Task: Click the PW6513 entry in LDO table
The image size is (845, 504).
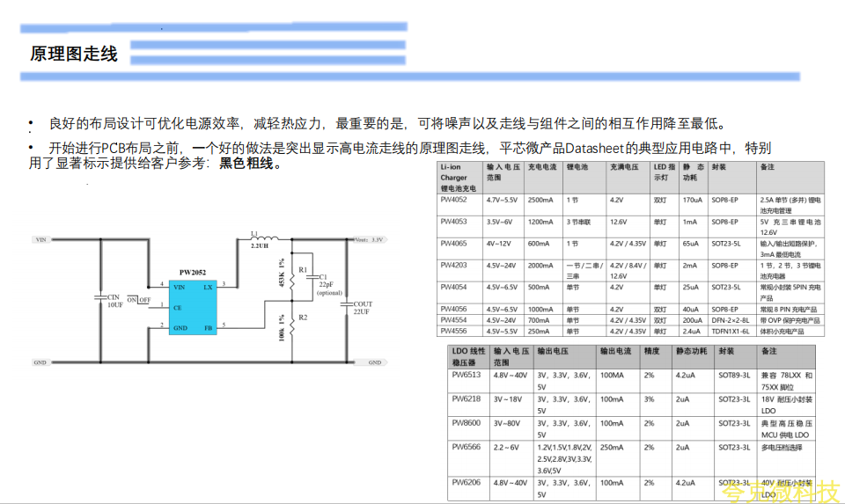Action: tap(466, 375)
